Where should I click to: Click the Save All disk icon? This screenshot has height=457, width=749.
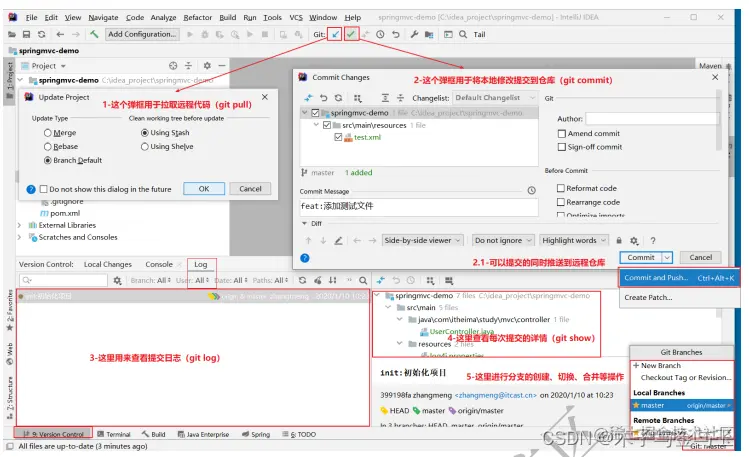26,34
